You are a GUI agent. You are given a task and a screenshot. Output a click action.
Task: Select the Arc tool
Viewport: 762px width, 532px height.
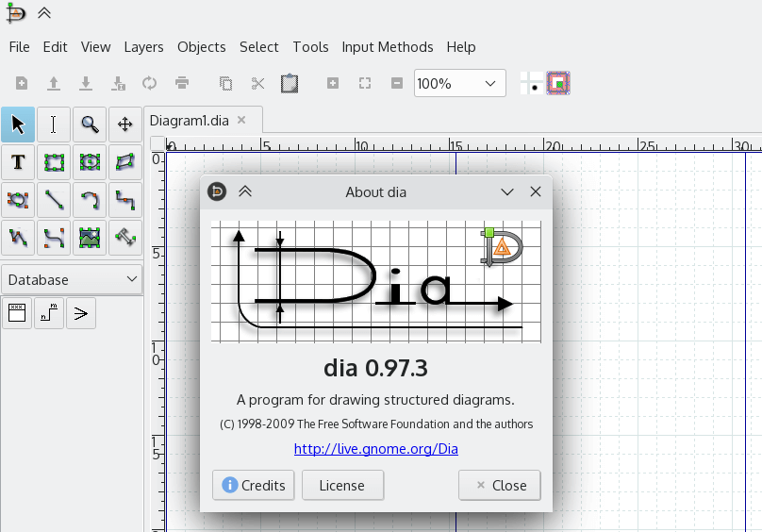90,200
